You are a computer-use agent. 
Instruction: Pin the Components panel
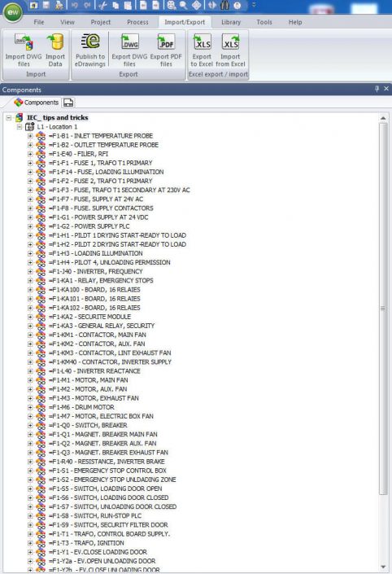click(x=377, y=89)
